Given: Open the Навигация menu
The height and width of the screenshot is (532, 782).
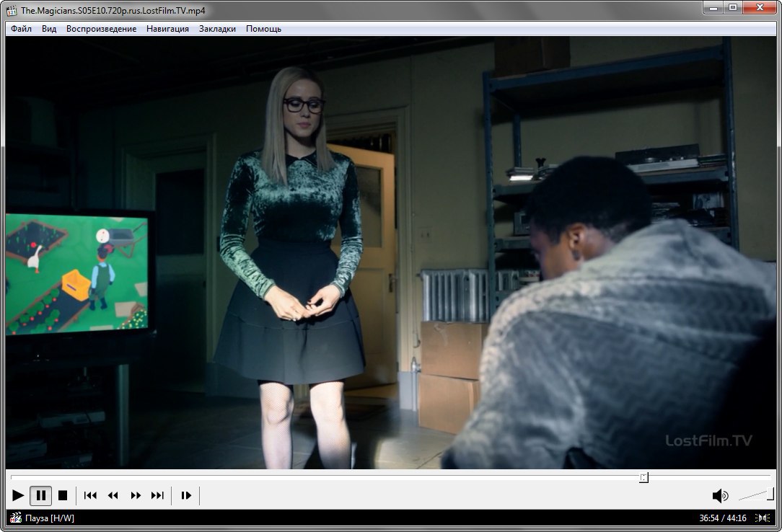Looking at the screenshot, I should click(167, 29).
